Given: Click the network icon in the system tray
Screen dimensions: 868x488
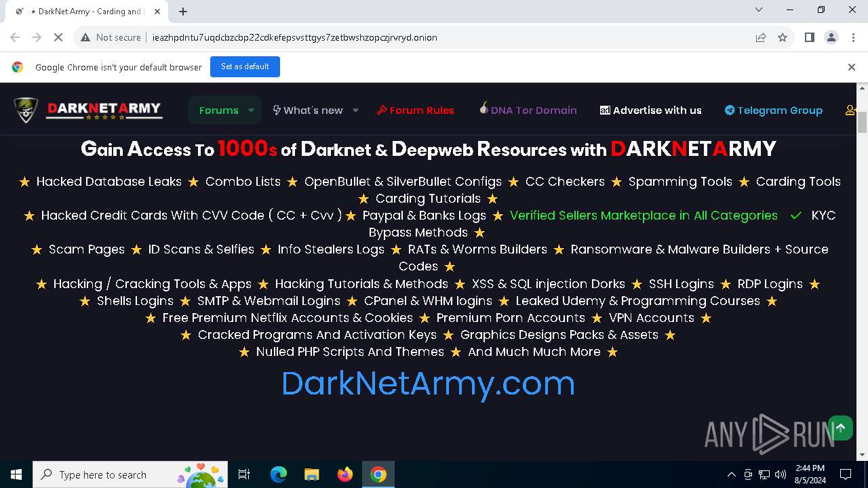Looking at the screenshot, I should click(x=764, y=474).
